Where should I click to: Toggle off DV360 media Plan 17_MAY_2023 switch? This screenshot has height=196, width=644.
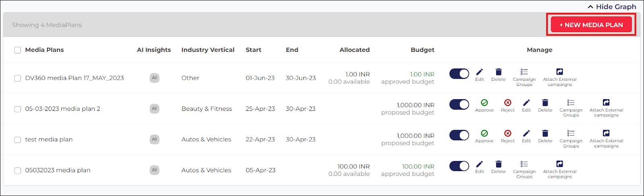point(459,74)
